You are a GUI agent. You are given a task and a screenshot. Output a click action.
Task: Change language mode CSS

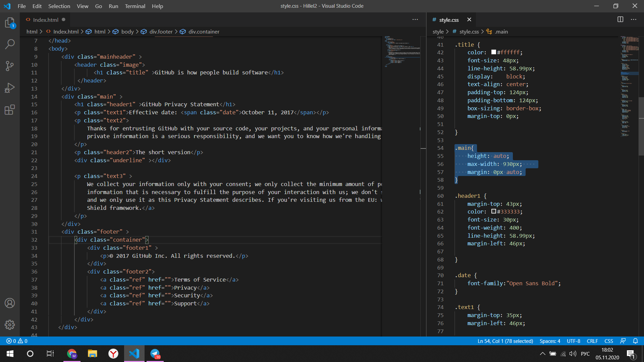(x=609, y=341)
